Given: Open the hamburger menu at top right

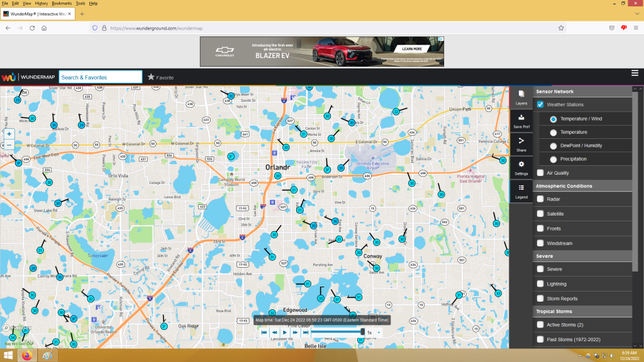Looking at the screenshot, I should click(635, 74).
